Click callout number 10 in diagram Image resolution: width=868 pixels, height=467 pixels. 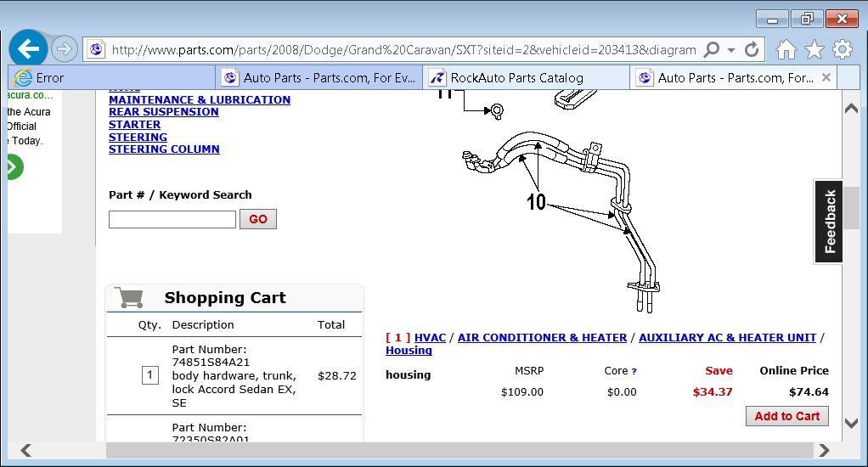(536, 202)
